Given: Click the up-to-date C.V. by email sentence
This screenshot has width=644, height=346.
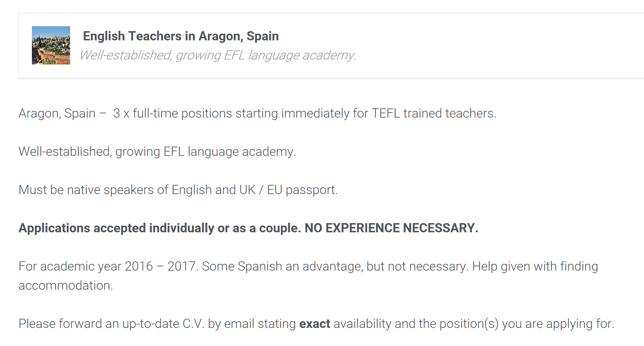Looking at the screenshot, I should (316, 324).
